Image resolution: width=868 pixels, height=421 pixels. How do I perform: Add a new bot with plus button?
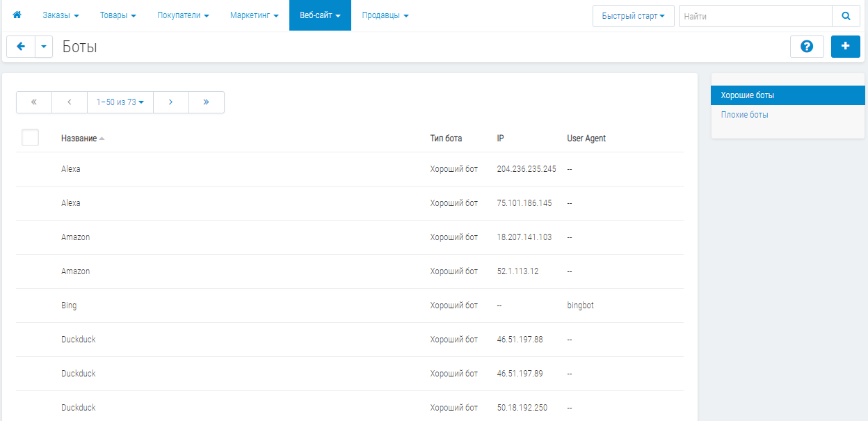click(845, 47)
